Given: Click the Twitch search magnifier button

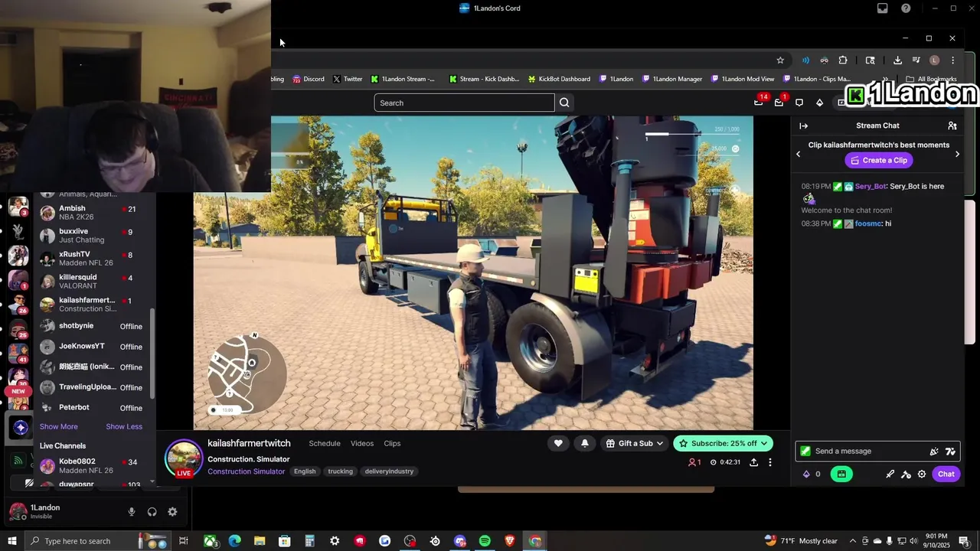Looking at the screenshot, I should pos(564,103).
